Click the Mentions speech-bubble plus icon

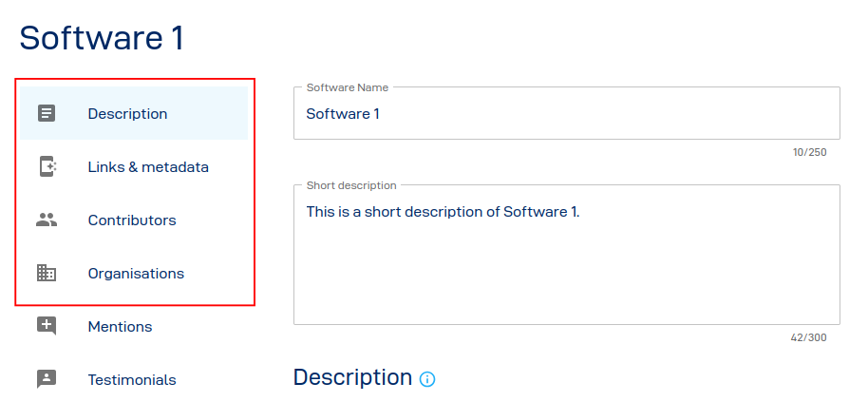(x=47, y=326)
